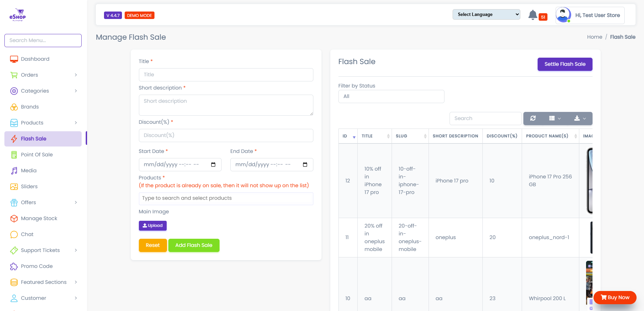Click the orange Reset button
The width and height of the screenshot is (644, 311).
153,245
